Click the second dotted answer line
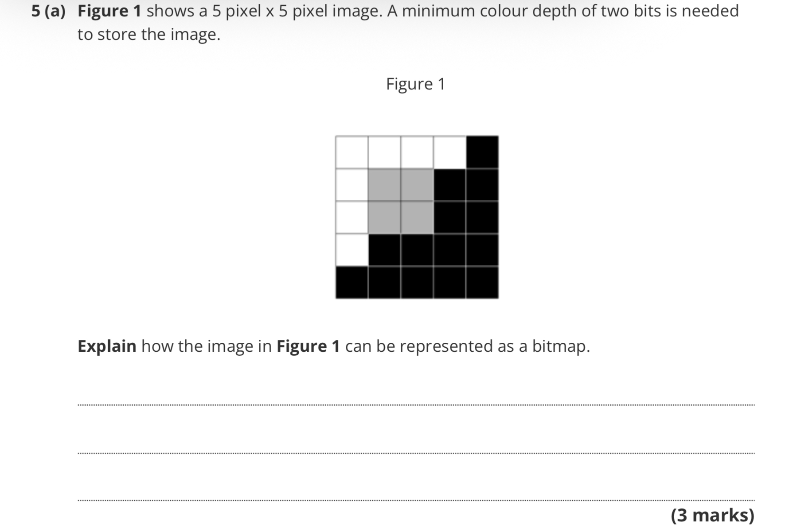The image size is (785, 532). tap(416, 453)
